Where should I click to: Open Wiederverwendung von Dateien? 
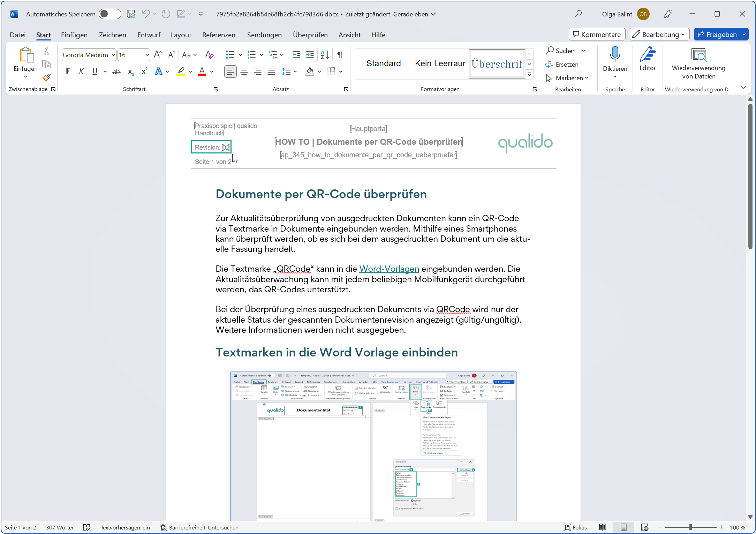tap(698, 64)
